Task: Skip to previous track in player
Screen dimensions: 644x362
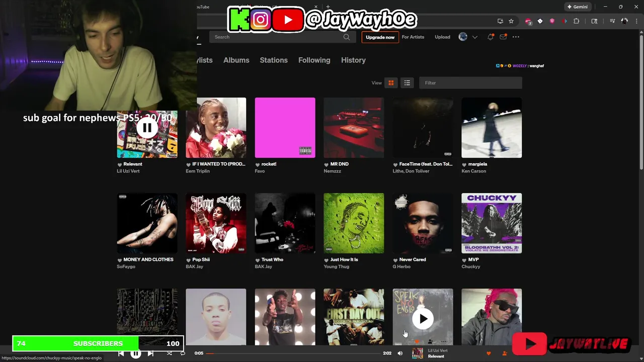Action: click(121, 353)
